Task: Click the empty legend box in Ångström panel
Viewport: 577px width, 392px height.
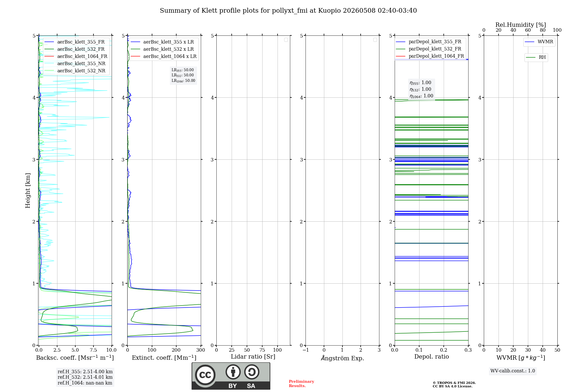Action: [x=375, y=40]
